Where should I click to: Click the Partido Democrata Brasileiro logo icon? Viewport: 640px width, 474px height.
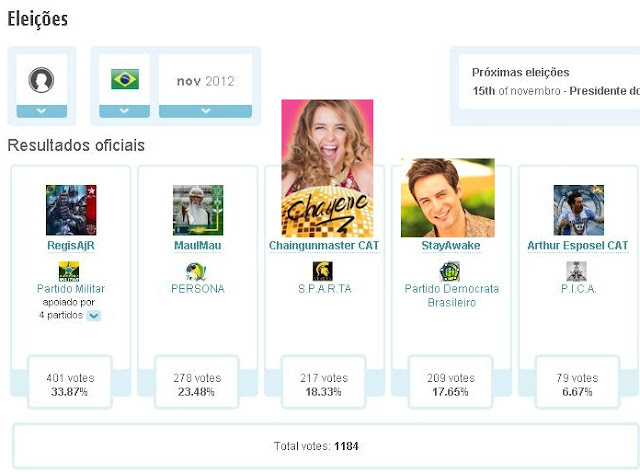[449, 271]
